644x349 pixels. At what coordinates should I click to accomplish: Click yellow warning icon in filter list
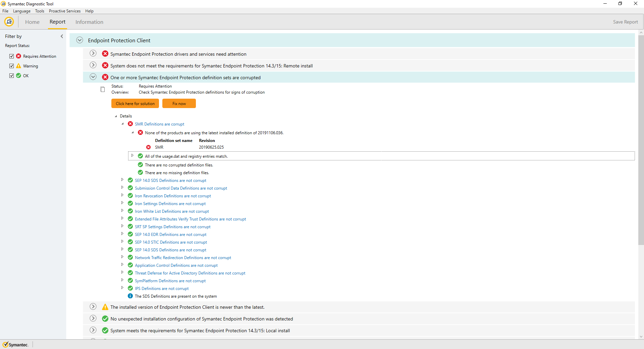[18, 66]
